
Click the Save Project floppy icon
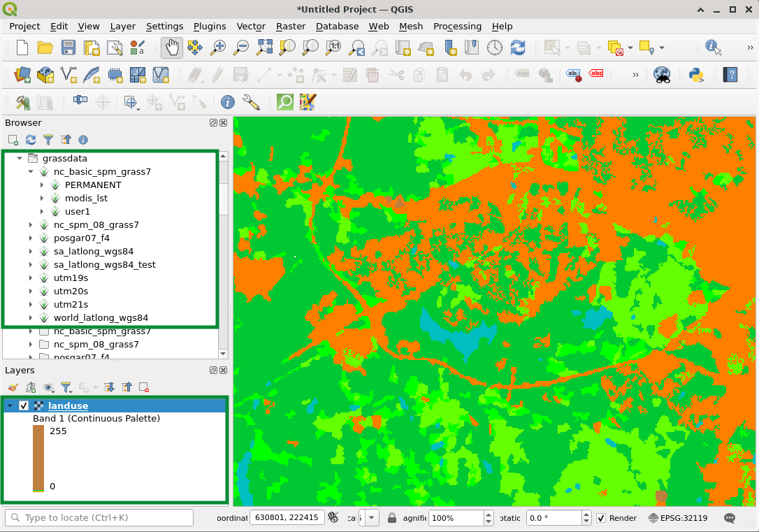[68, 48]
